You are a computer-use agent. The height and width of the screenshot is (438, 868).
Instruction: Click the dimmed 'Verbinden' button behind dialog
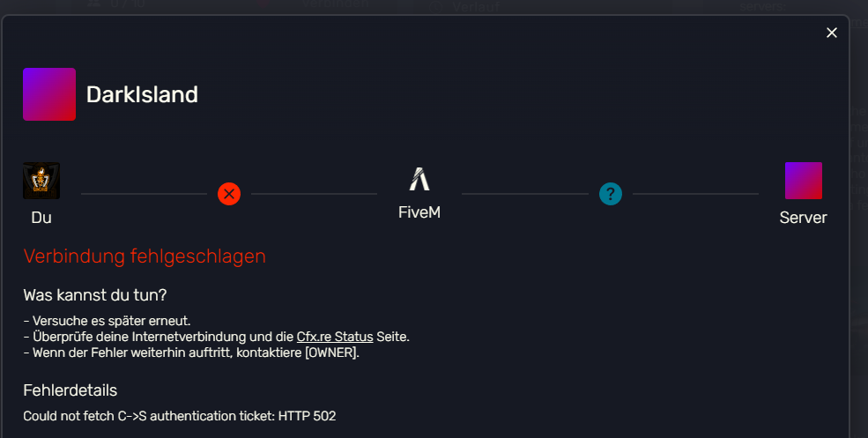335,4
